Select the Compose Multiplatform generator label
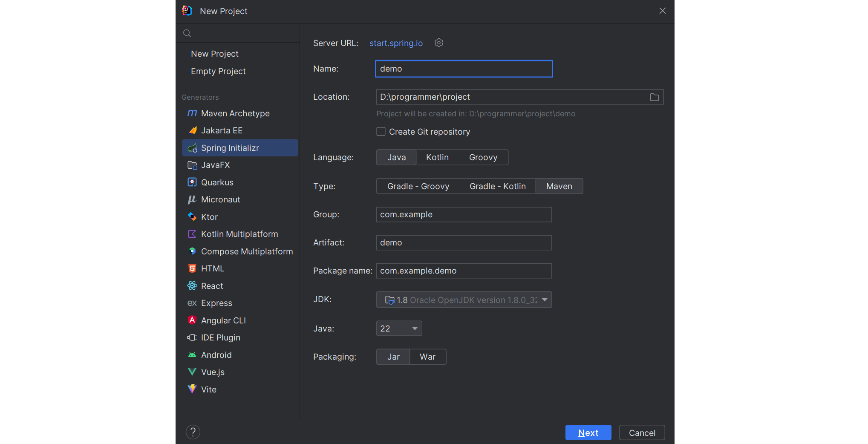 (x=247, y=251)
